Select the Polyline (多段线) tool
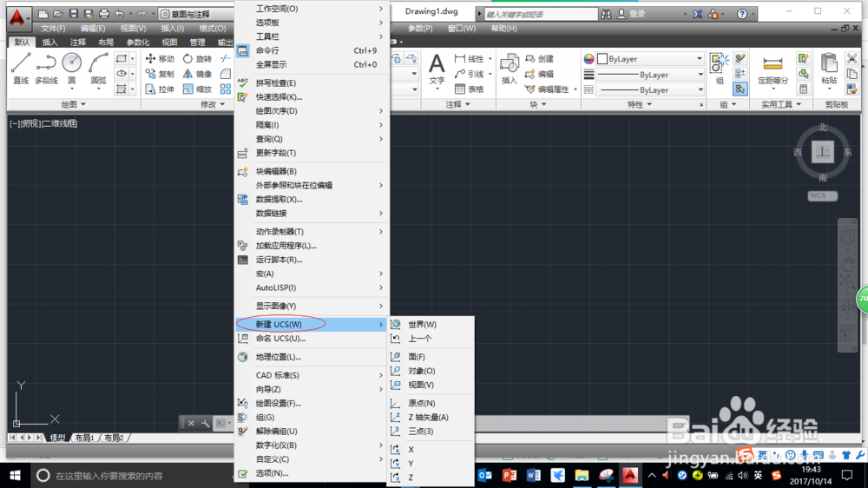This screenshot has width=868, height=488. 47,69
